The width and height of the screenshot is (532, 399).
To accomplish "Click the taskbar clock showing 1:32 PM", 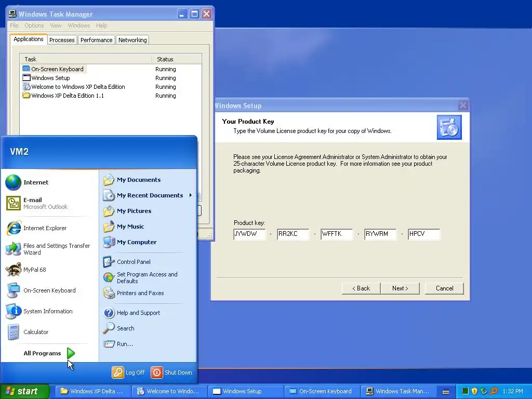I will pyautogui.click(x=513, y=391).
